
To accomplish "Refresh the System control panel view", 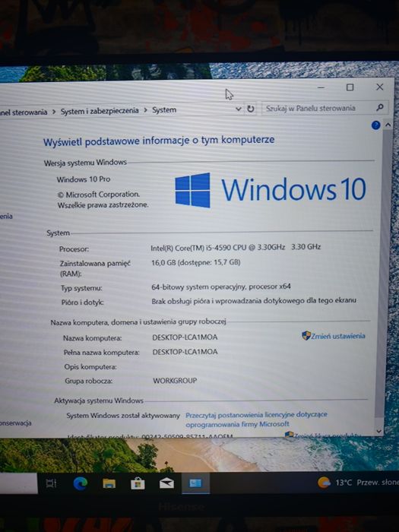I will click(250, 109).
